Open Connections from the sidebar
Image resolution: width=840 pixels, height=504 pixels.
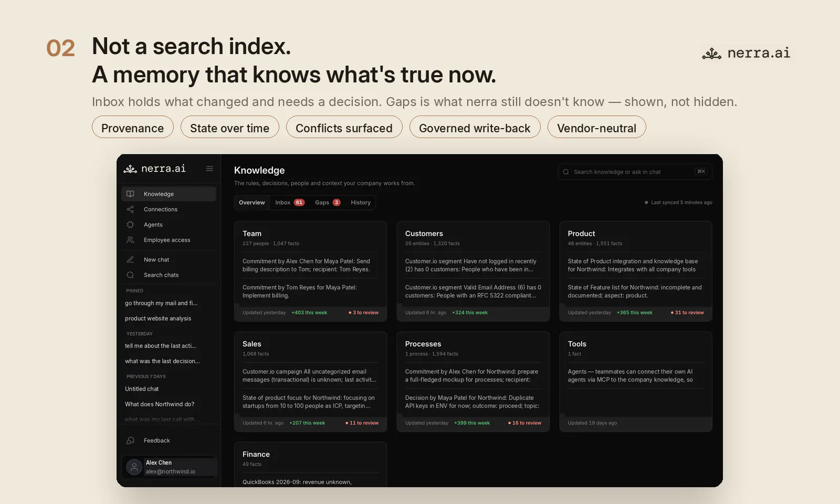[169, 209]
